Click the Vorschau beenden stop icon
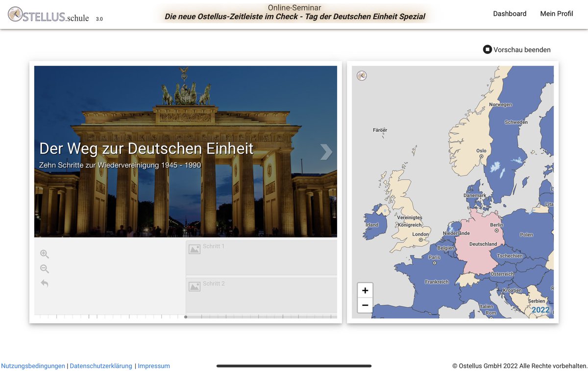 (x=487, y=49)
